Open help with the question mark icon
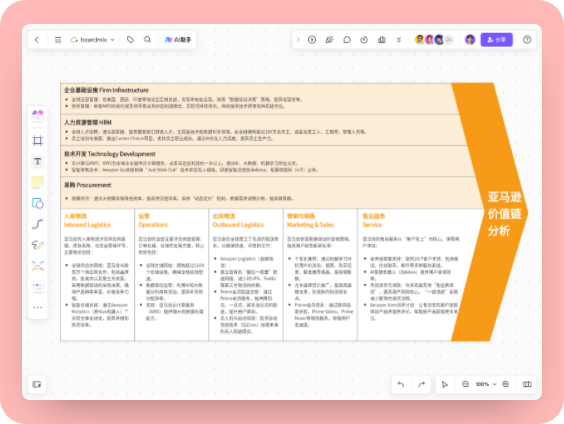This screenshot has height=424, width=564. [x=527, y=40]
